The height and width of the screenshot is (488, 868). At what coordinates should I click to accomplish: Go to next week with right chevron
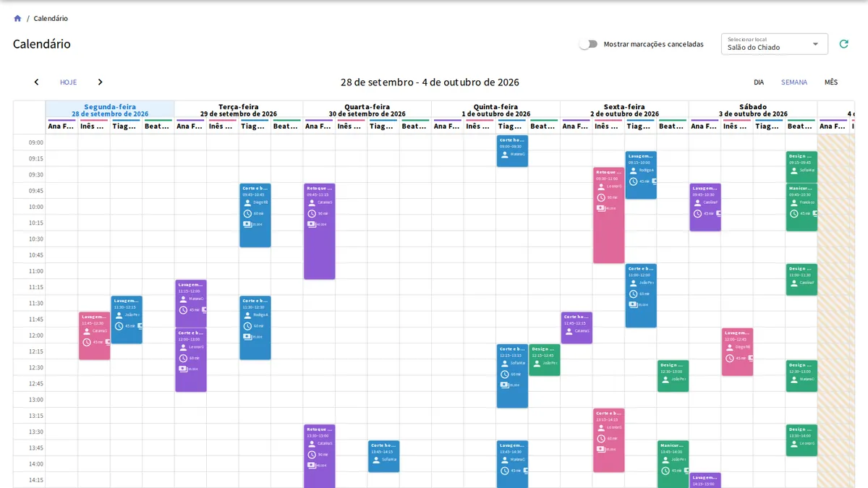point(100,82)
